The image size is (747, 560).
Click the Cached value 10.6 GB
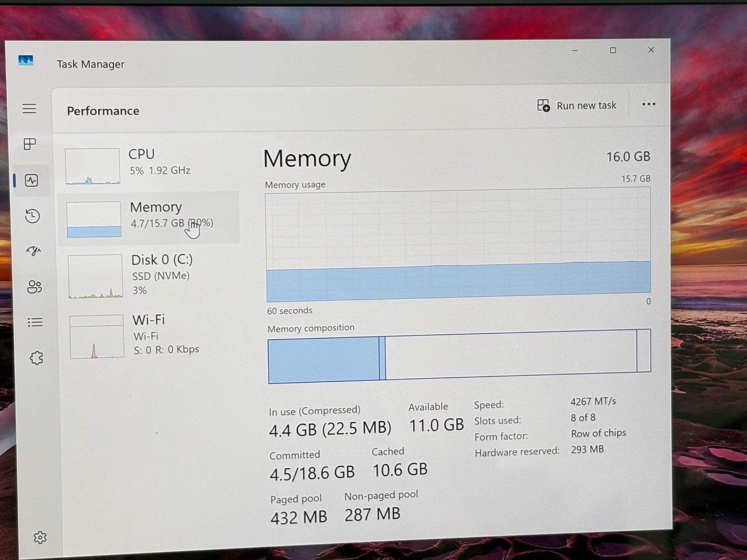click(x=400, y=470)
